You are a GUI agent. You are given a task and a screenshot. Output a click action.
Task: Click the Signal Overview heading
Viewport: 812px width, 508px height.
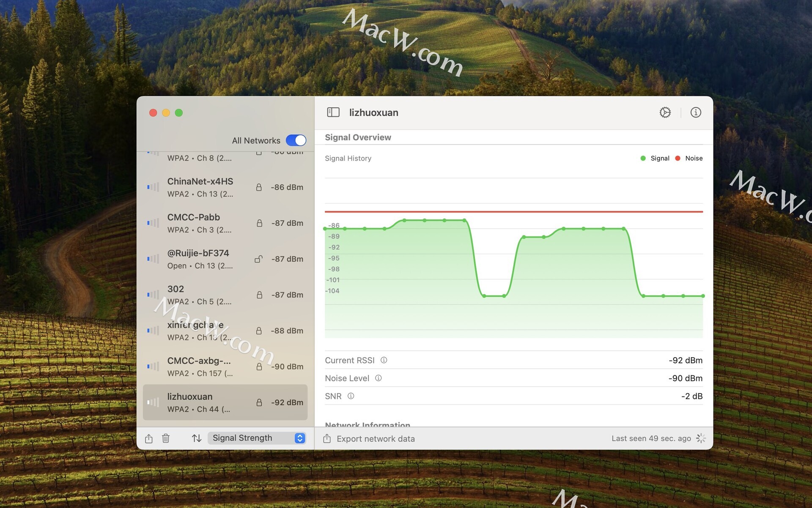point(358,137)
